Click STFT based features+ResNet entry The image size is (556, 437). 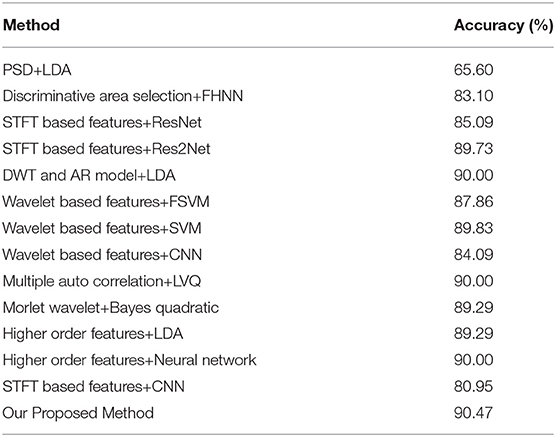tap(102, 122)
